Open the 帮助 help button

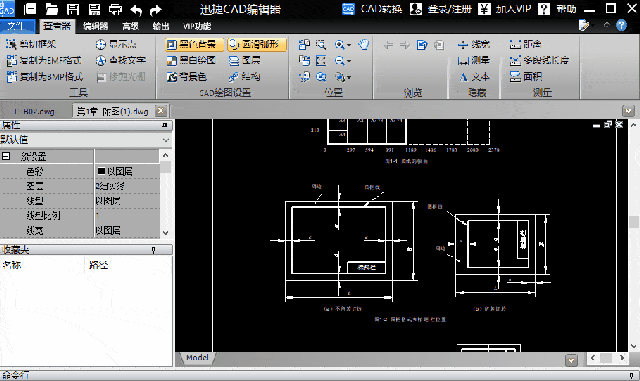tap(557, 9)
